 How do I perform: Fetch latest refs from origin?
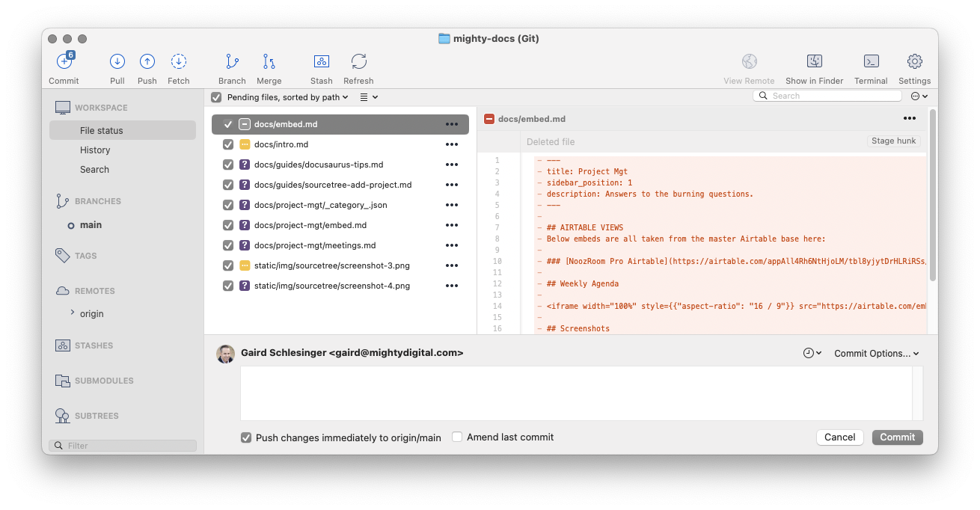179,67
